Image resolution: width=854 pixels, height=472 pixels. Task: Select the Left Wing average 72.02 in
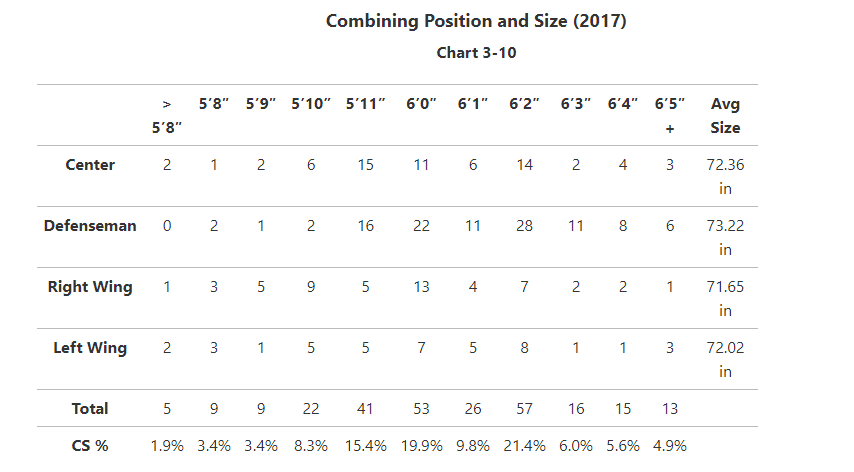tap(725, 359)
